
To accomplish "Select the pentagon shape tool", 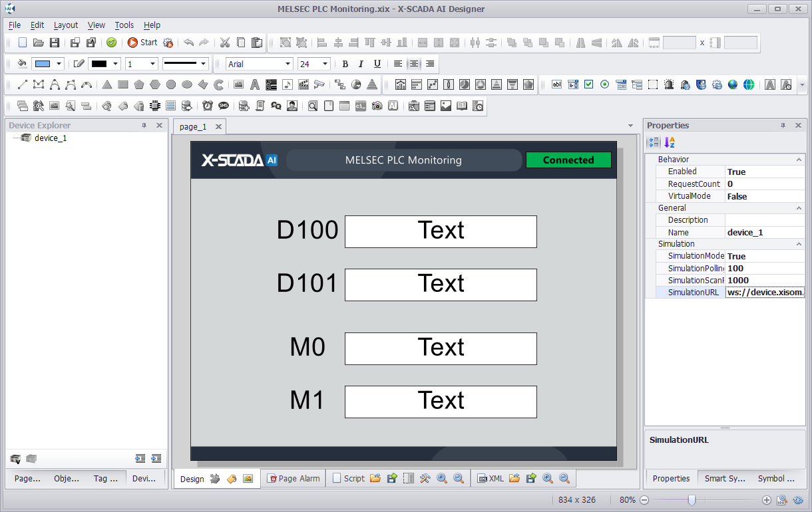I will click(x=138, y=84).
